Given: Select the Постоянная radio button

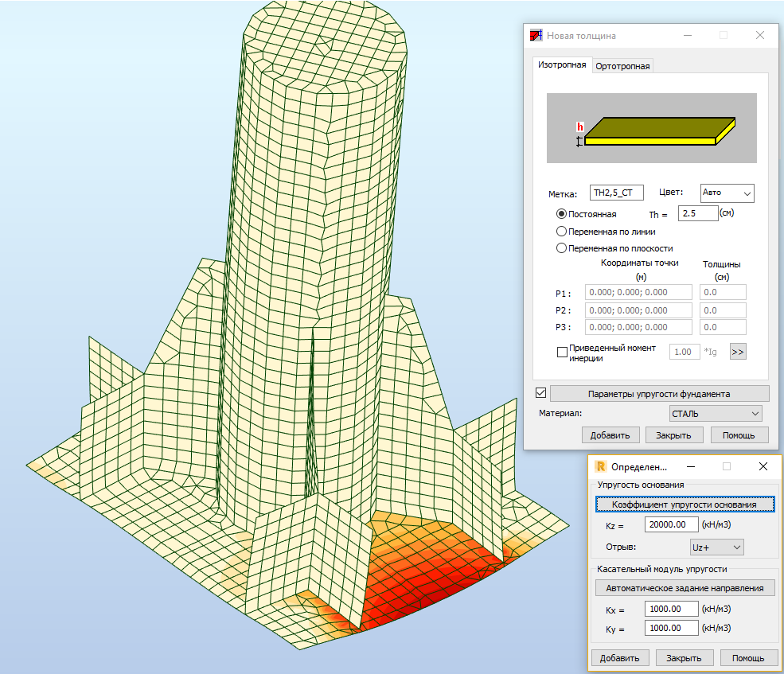Looking at the screenshot, I should (x=562, y=214).
